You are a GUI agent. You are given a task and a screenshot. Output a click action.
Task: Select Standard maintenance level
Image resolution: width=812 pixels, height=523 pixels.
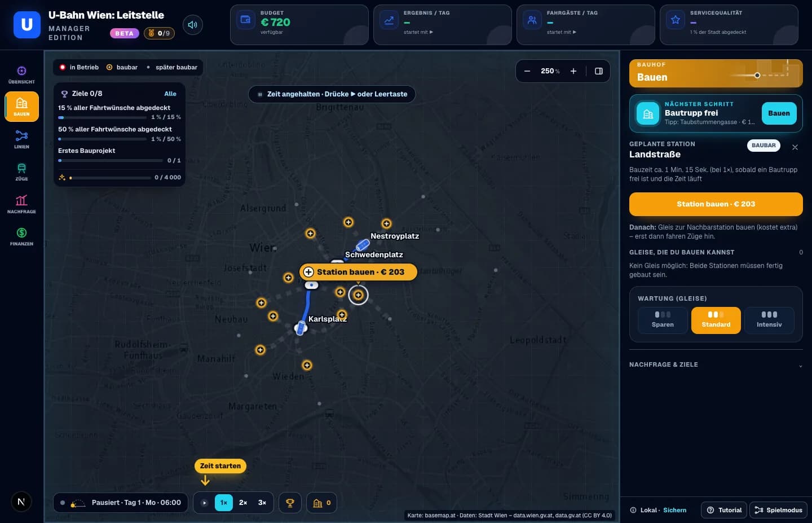point(716,320)
